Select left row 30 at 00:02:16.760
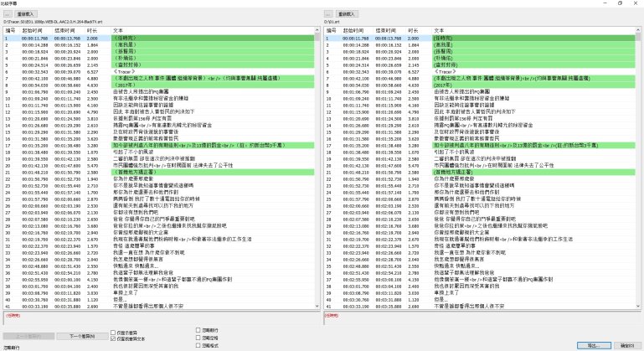The width and height of the screenshot is (644, 351). pos(159,233)
